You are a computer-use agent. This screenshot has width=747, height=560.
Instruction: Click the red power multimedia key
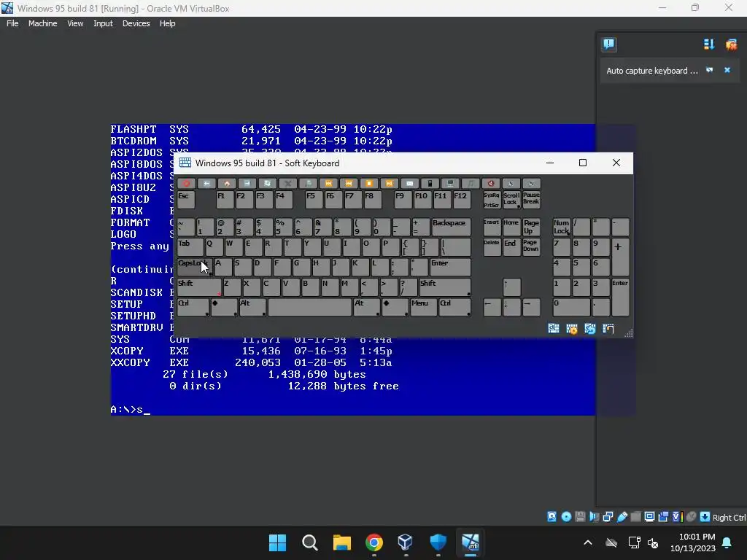click(x=186, y=183)
